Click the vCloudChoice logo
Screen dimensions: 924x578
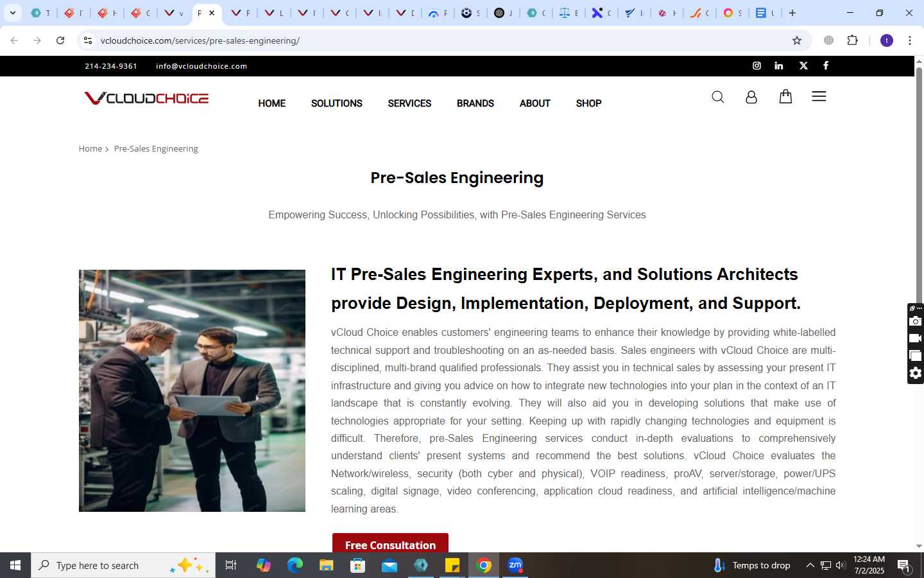click(146, 98)
